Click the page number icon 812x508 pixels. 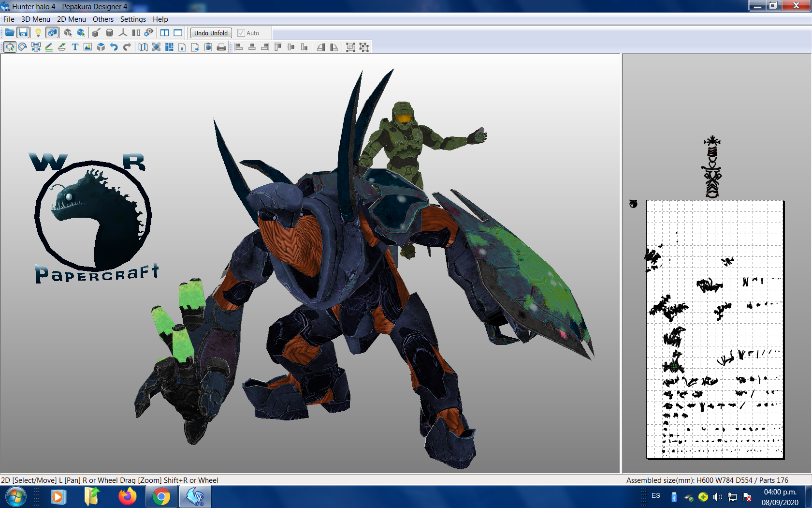[x=182, y=47]
